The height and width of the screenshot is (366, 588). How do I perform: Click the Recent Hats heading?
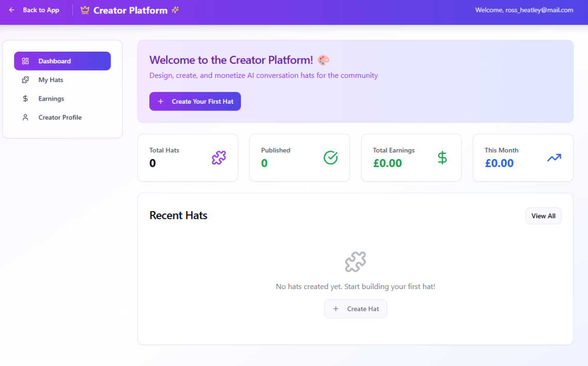[x=178, y=215]
